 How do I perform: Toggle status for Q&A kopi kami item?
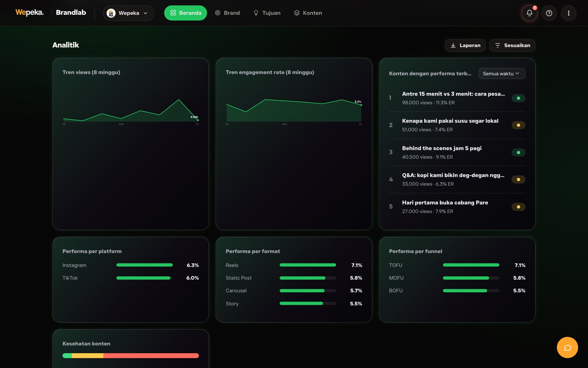point(518,180)
